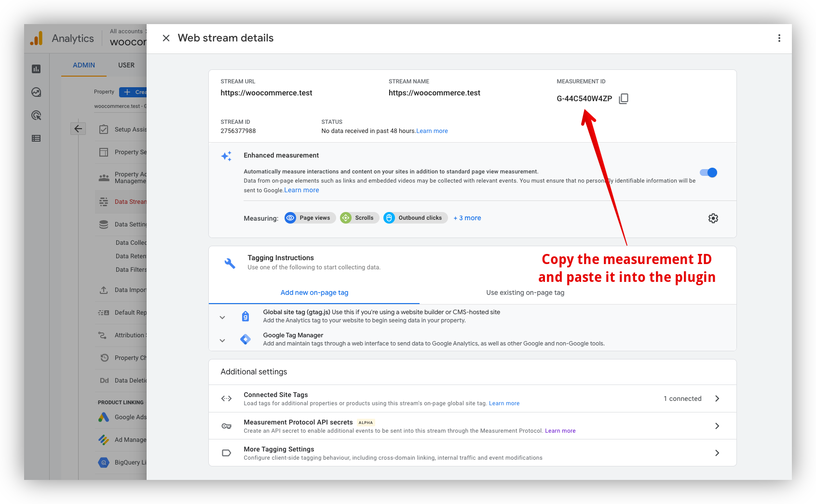
Task: Expand the Google Tag Manager section
Action: click(x=222, y=340)
